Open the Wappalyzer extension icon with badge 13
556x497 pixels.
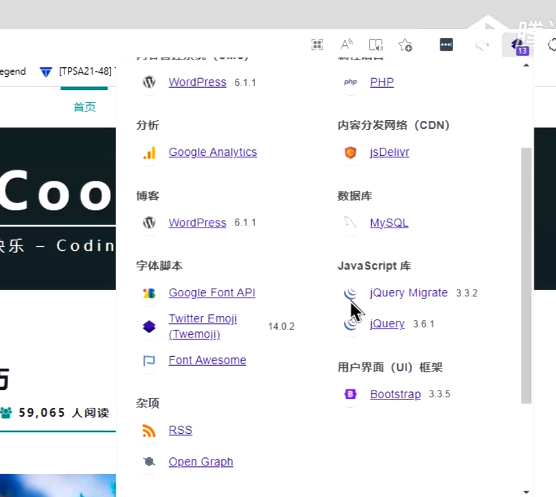[x=519, y=46]
